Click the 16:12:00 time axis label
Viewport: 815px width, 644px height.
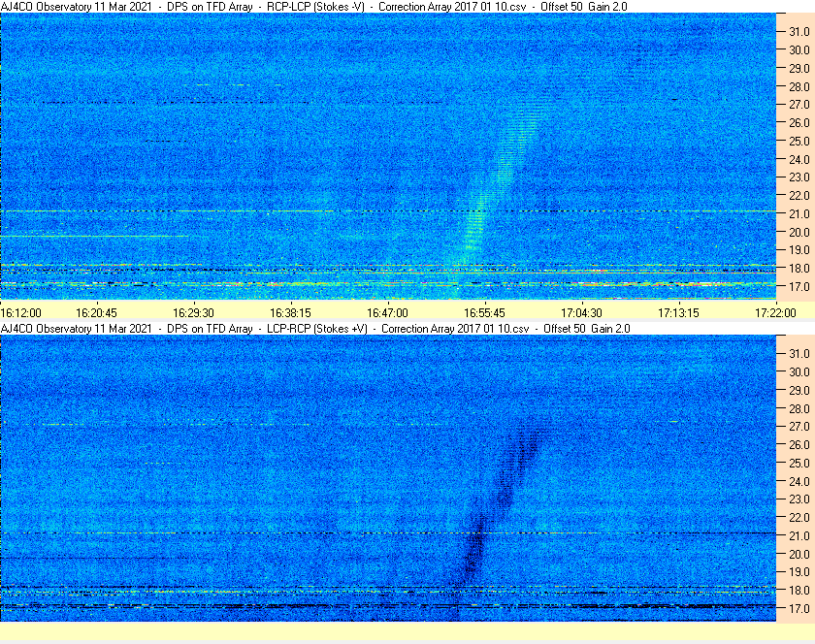click(20, 313)
